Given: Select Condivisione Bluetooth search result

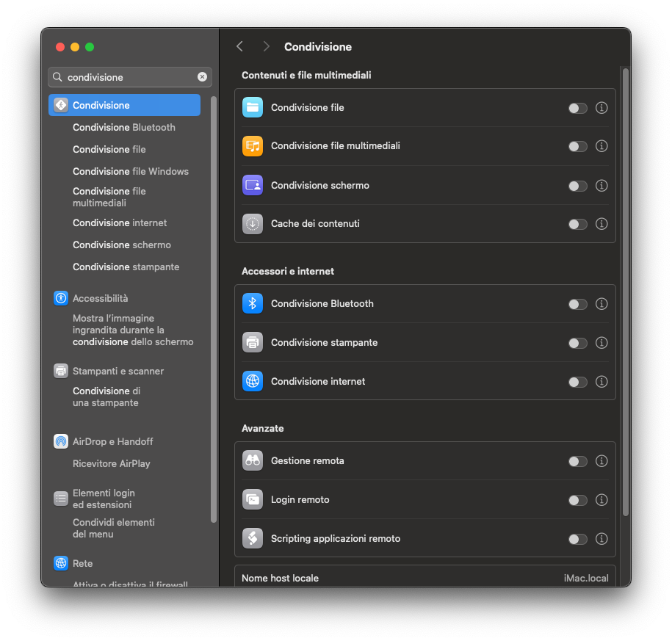Looking at the screenshot, I should tap(124, 127).
